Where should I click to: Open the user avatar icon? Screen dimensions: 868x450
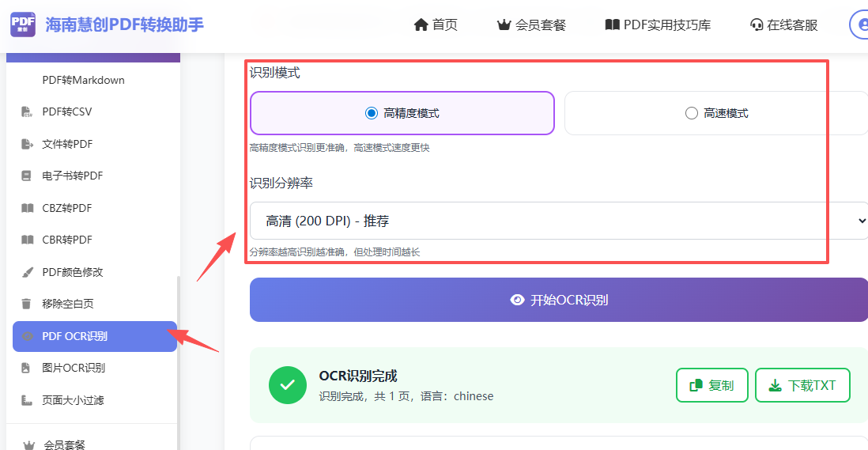point(859,25)
